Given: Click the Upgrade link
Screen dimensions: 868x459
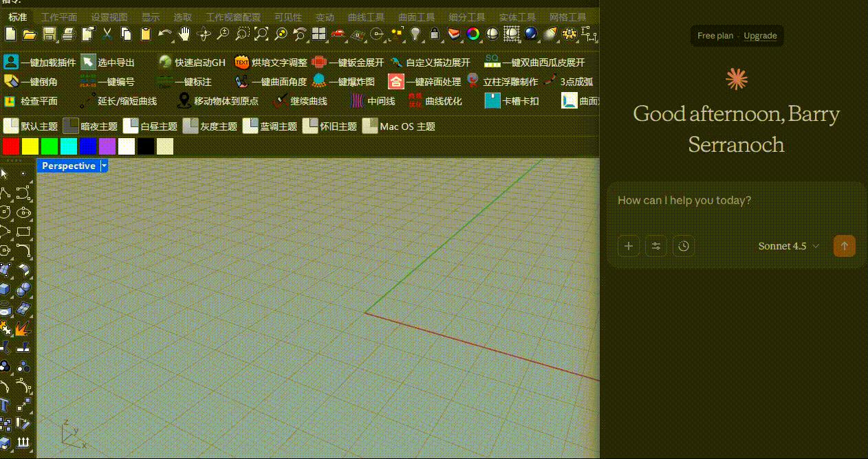Looking at the screenshot, I should pyautogui.click(x=760, y=36).
